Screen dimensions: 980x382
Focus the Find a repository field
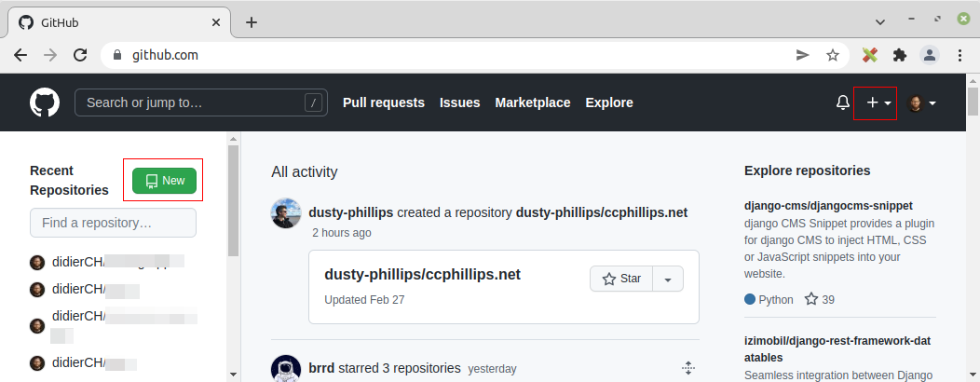pos(113,223)
